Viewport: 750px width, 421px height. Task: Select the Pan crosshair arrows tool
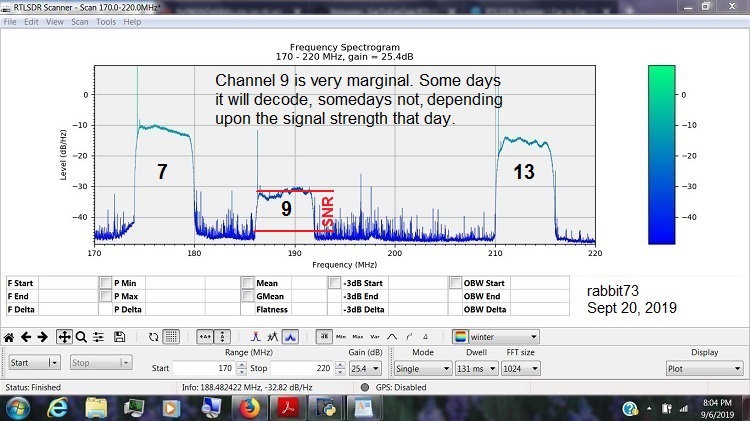pyautogui.click(x=65, y=337)
